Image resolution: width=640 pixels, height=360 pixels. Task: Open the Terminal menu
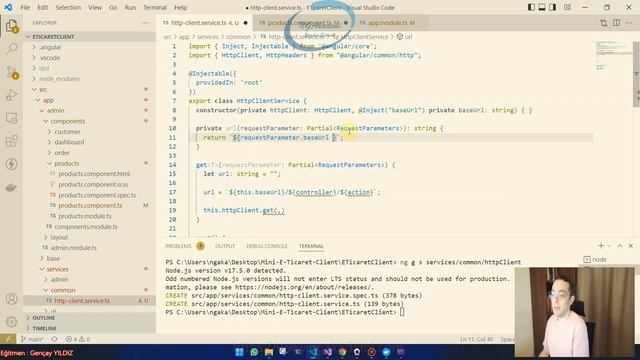(155, 7)
